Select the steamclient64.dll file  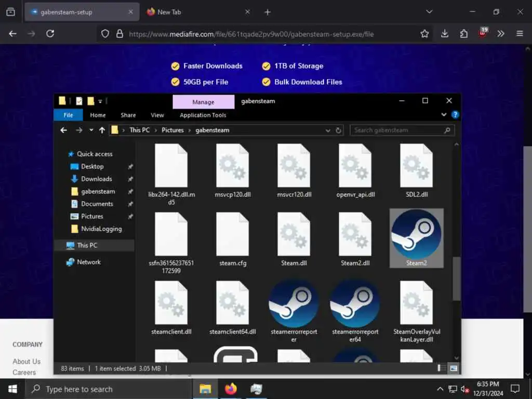(232, 308)
